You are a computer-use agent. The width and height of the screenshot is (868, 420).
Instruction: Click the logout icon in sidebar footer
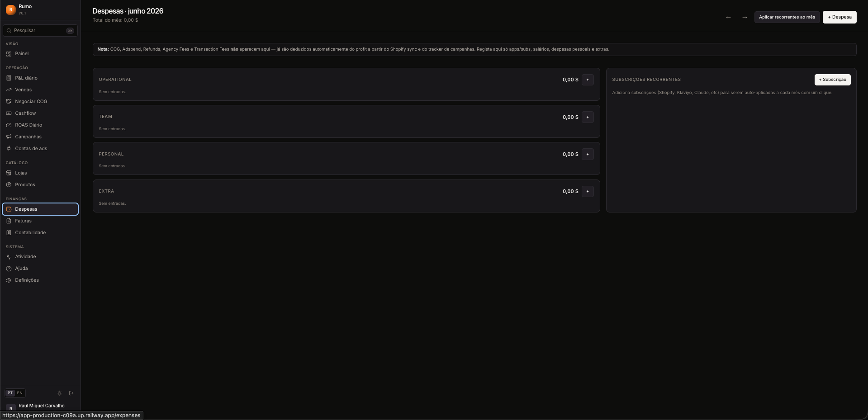point(71,393)
